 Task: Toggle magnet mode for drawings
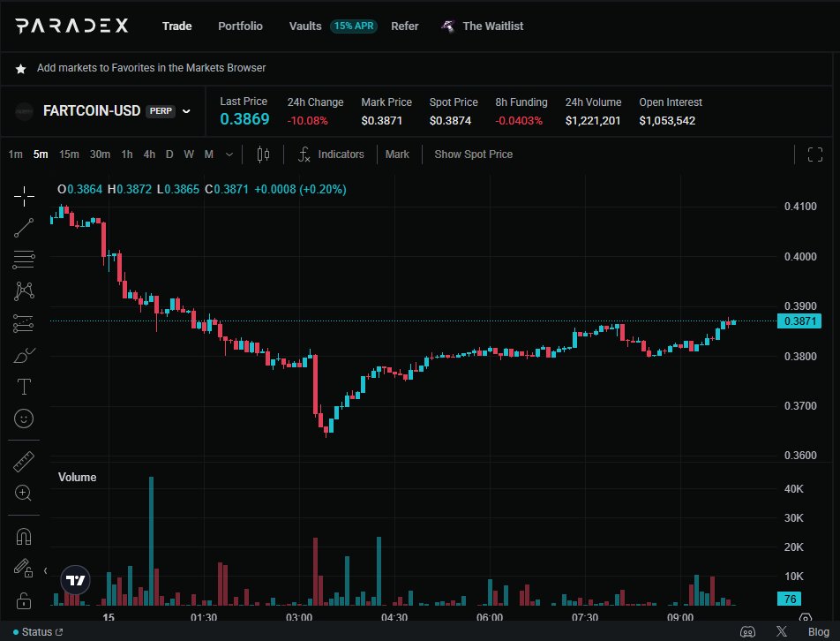[x=24, y=537]
